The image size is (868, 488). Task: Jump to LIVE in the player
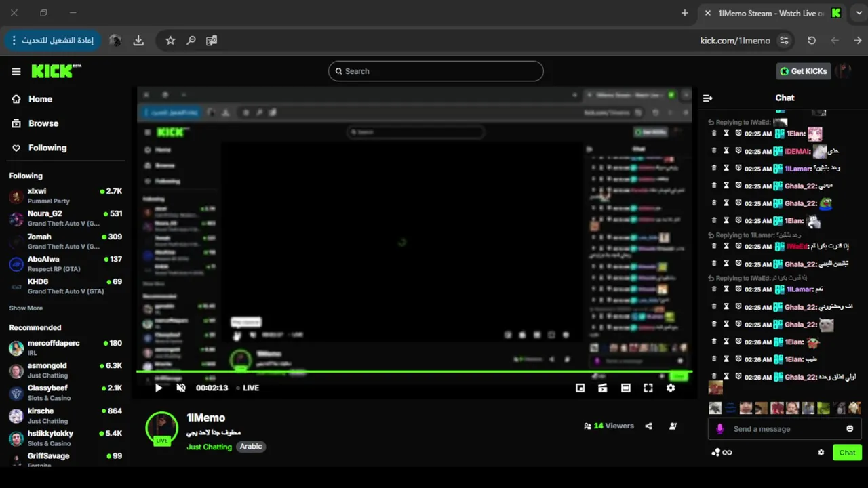click(x=248, y=388)
